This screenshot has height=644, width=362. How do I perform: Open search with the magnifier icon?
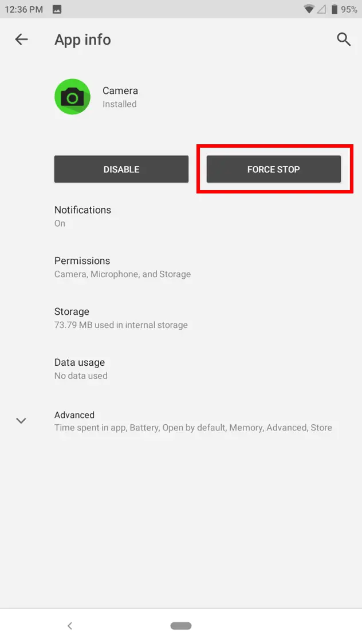coord(344,39)
